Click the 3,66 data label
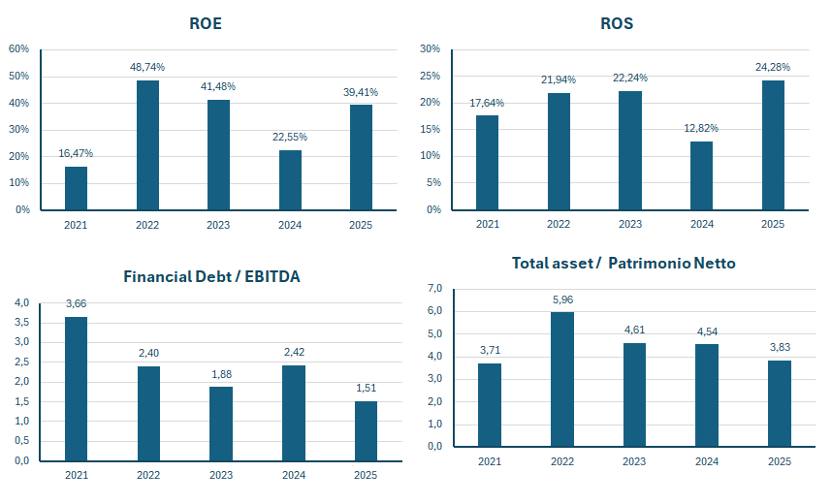This screenshot has height=504, width=831. 76,303
